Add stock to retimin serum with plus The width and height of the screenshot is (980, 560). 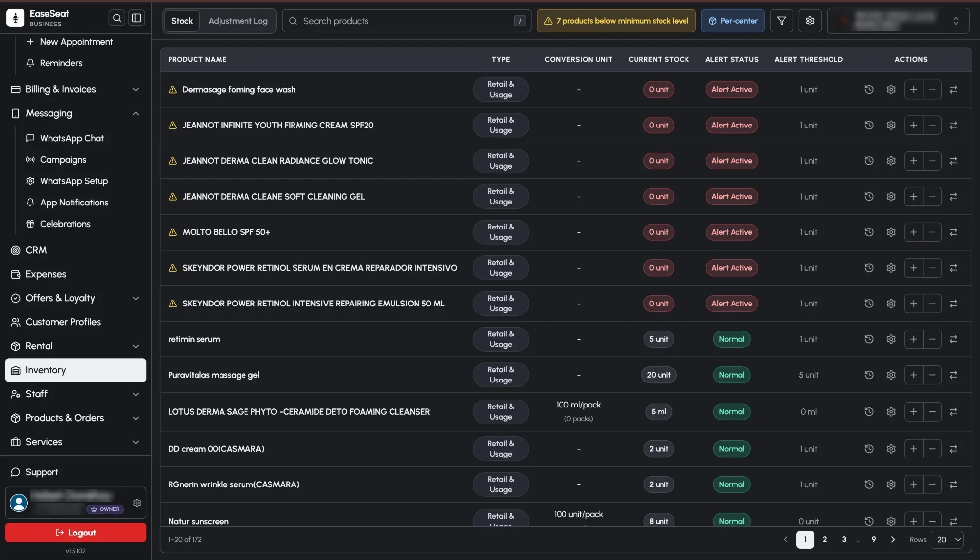(x=914, y=339)
